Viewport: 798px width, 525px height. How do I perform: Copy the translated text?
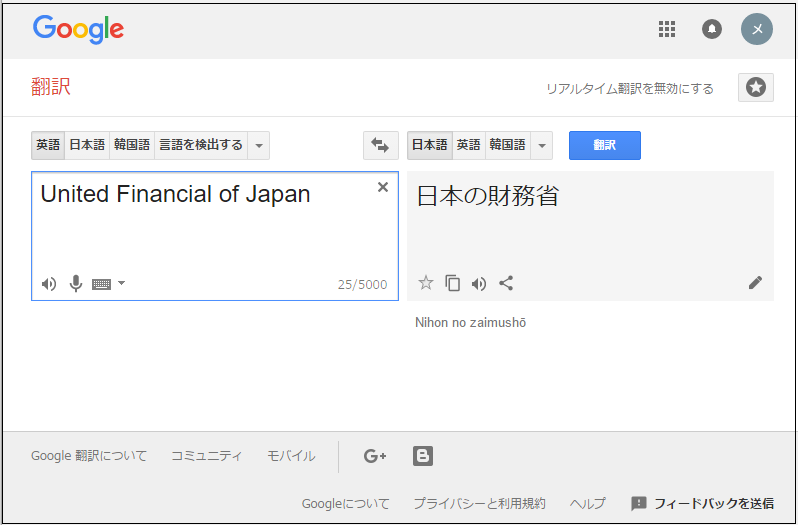[453, 283]
